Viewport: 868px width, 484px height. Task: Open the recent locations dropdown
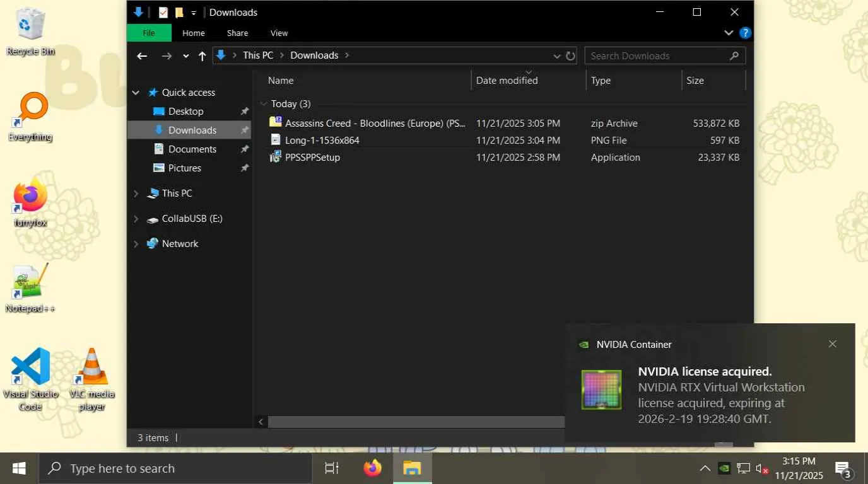click(x=185, y=55)
